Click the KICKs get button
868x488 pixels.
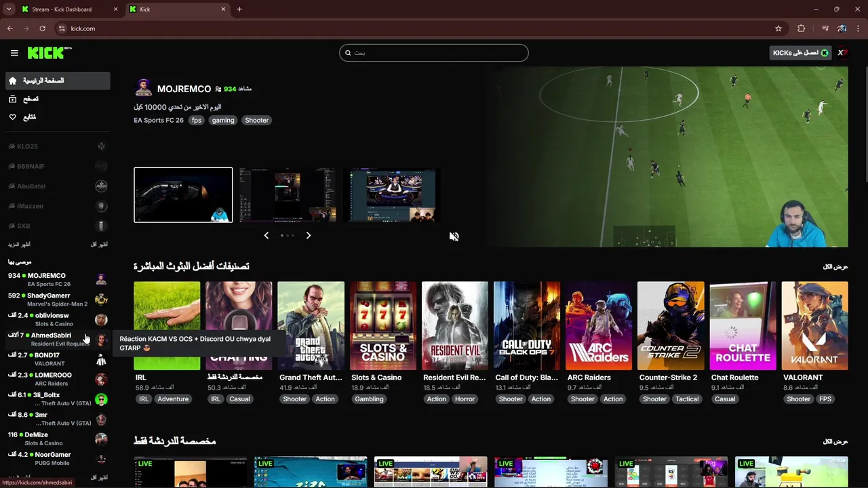tap(800, 53)
